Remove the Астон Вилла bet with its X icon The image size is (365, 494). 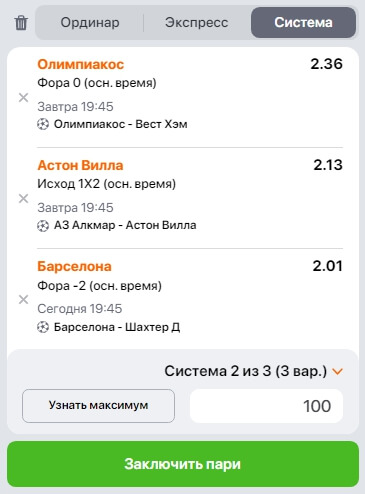pos(23,199)
